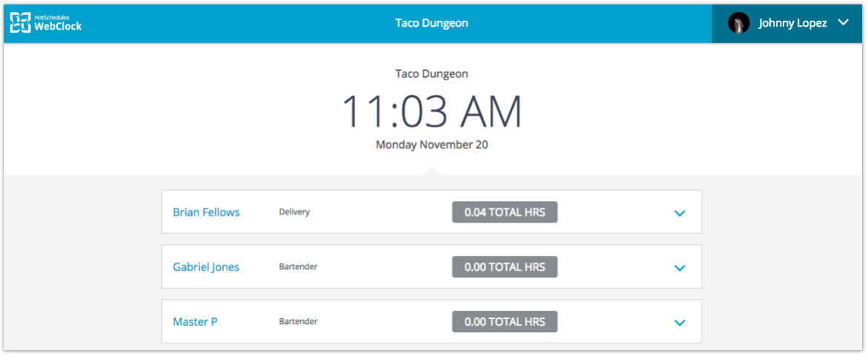Click Johnny Lopez's avatar photo
Viewport: 868px width, 356px height.
(x=738, y=23)
